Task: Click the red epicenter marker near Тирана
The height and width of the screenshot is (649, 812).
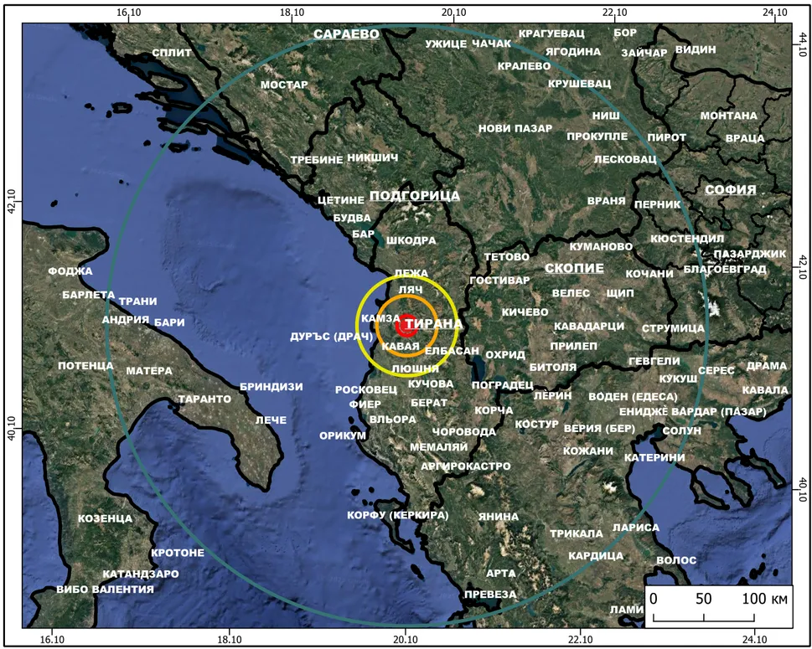Action: tap(406, 324)
